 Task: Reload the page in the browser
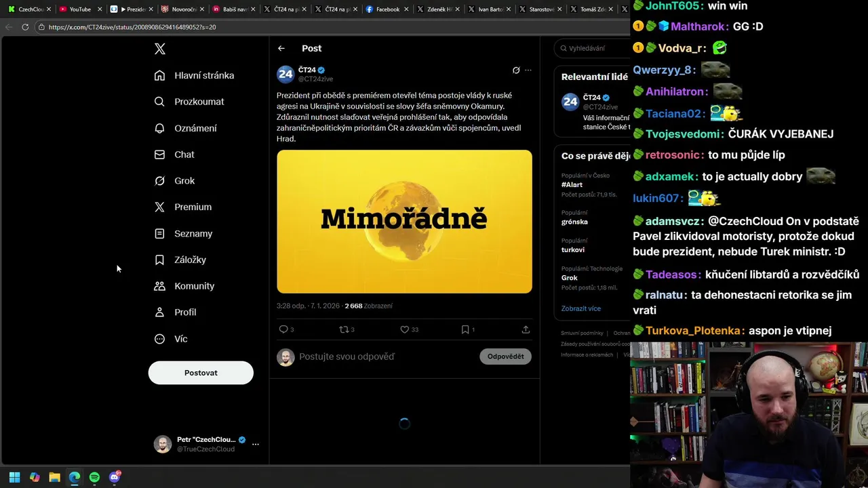25,27
